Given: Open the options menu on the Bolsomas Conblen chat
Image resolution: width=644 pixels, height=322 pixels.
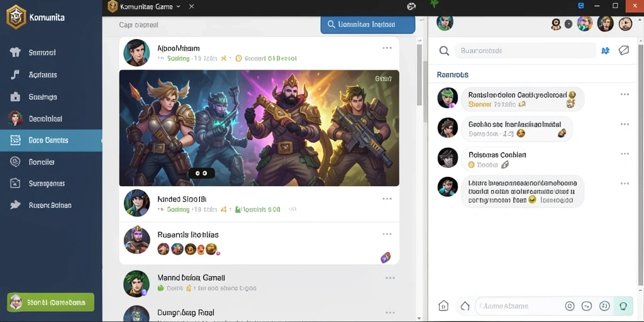Looking at the screenshot, I should [x=625, y=153].
